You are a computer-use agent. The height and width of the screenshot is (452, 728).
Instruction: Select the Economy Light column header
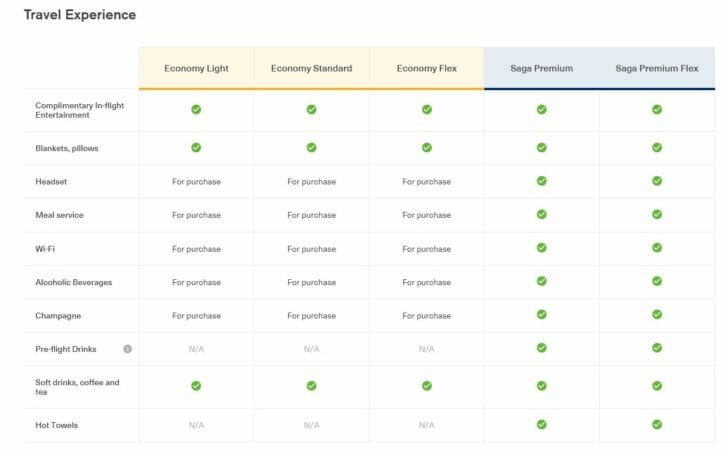[196, 68]
